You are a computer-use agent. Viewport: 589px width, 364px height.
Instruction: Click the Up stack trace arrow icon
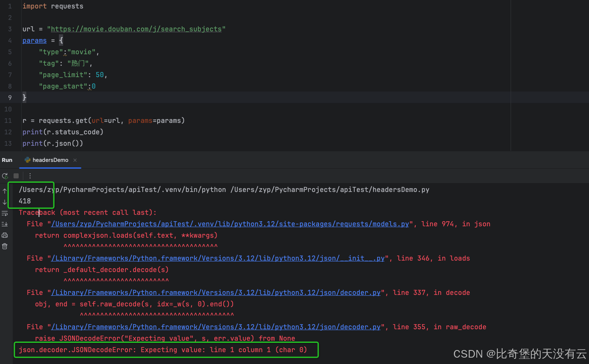point(5,191)
